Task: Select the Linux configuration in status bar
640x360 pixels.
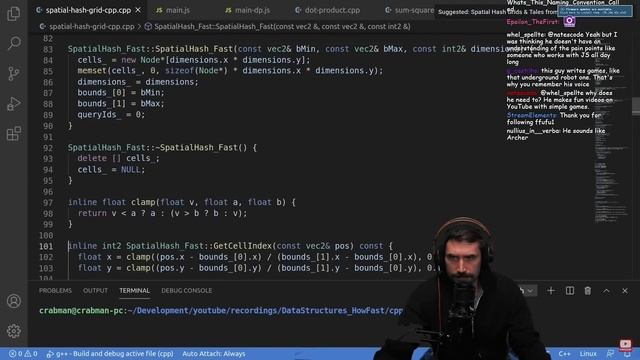Action: (x=588, y=354)
